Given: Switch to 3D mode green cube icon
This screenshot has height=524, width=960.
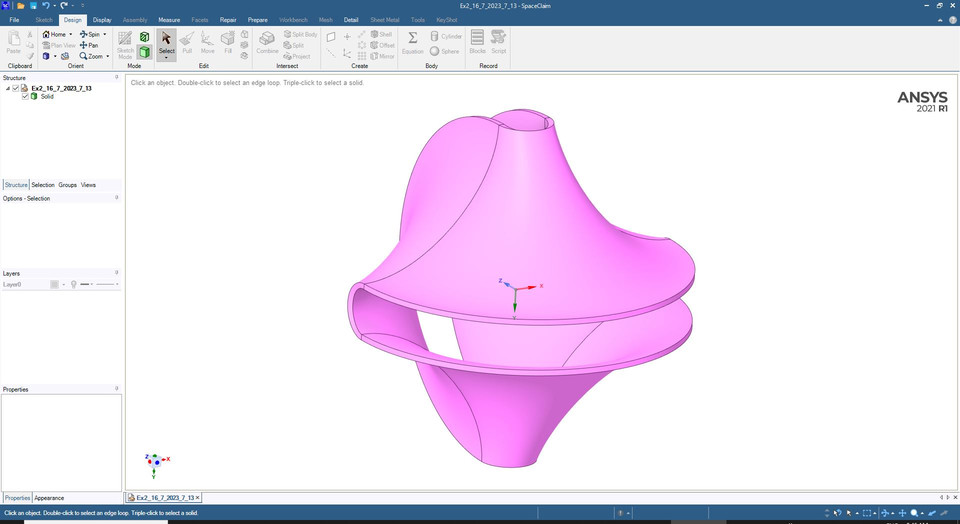Looking at the screenshot, I should pyautogui.click(x=144, y=52).
